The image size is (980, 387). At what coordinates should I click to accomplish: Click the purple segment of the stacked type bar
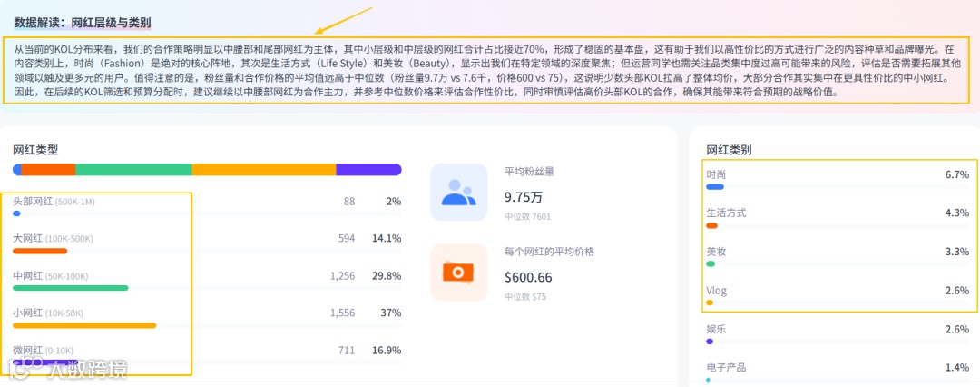tap(368, 169)
